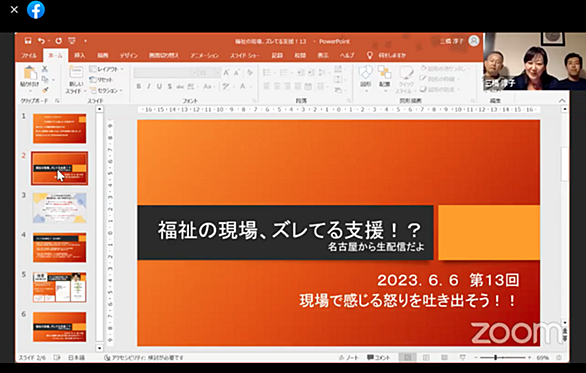
Task: Click the slide title text 福祉の現場、ズレてる支援！？
Action: [290, 230]
